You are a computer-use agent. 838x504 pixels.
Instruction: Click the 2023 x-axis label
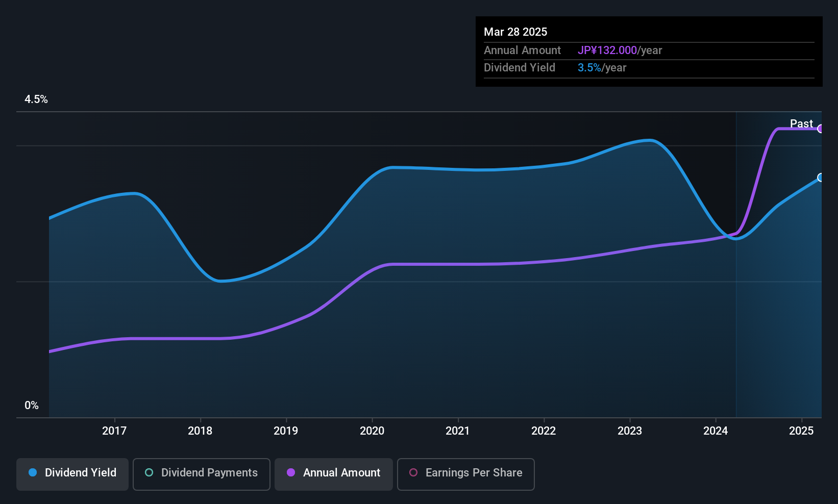[630, 431]
